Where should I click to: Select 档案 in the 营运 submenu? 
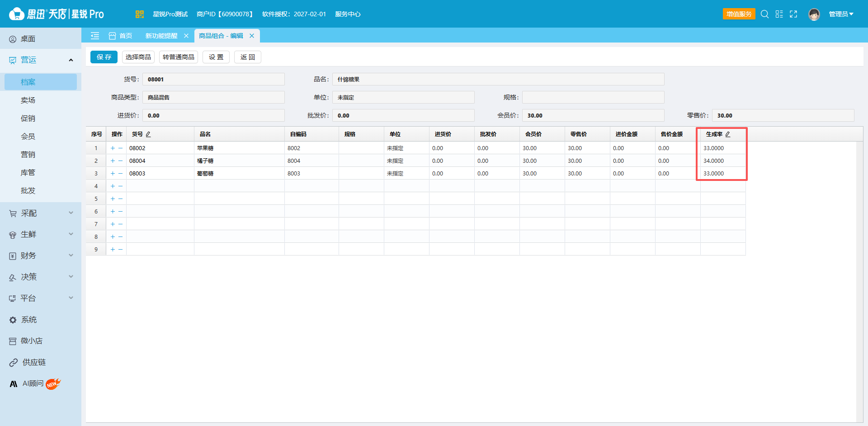(x=41, y=82)
